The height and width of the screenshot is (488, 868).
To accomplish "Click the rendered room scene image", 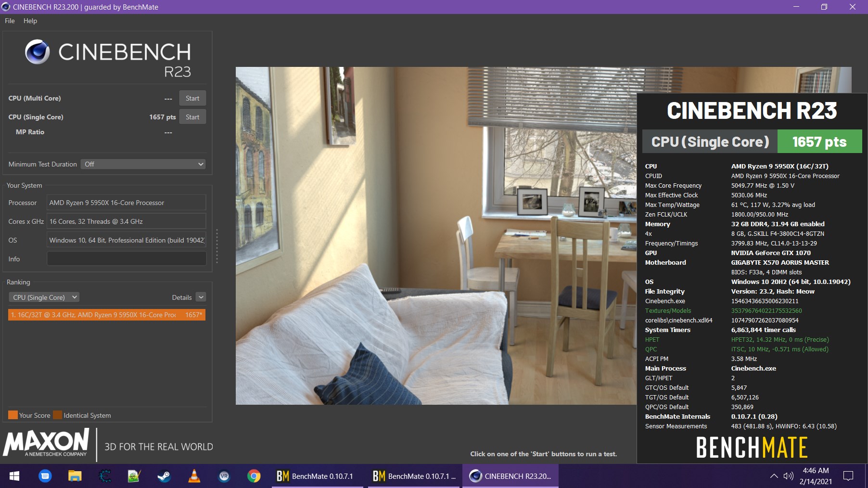I will (436, 236).
